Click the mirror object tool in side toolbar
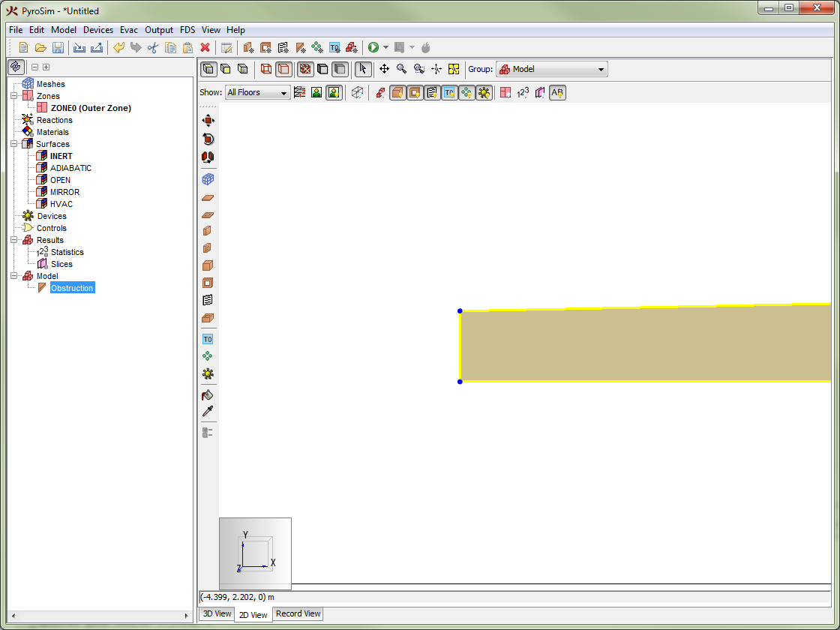This screenshot has width=840, height=630. (x=208, y=157)
